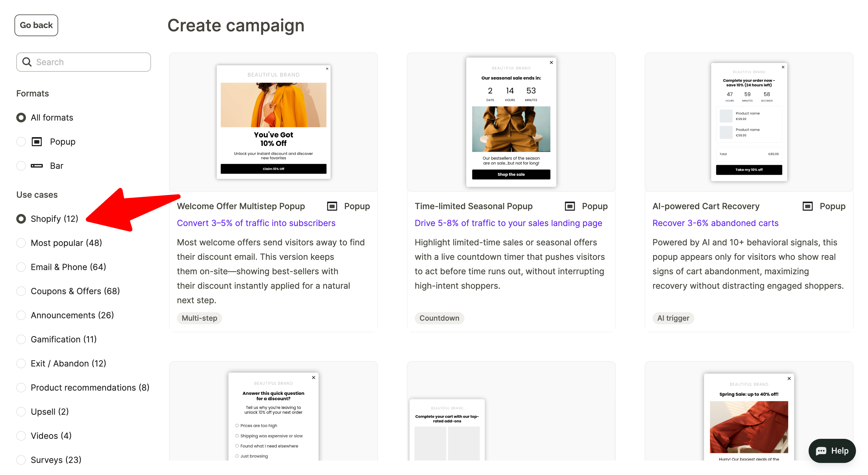Click popup icon on Welcome Offer card
Image resolution: width=868 pixels, height=475 pixels.
point(332,206)
